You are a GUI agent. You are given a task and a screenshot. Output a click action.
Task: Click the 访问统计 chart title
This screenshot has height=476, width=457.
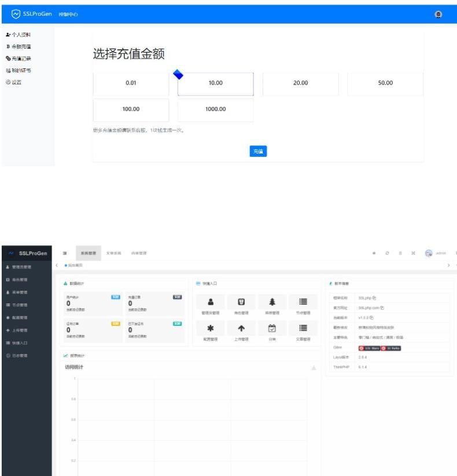click(74, 367)
